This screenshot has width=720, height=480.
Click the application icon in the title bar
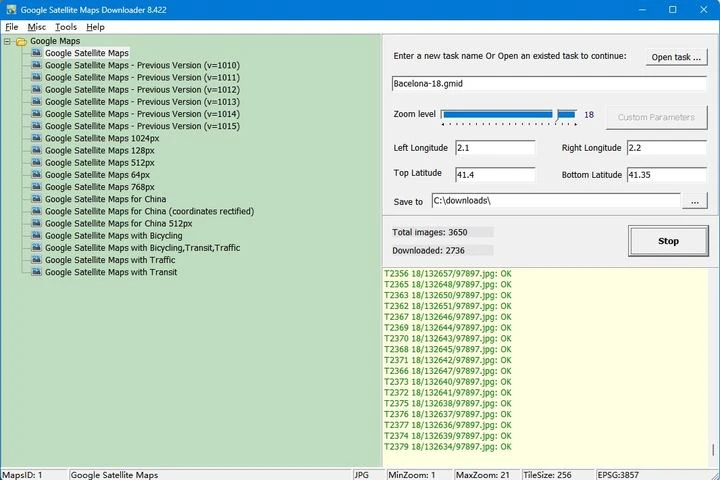11,10
